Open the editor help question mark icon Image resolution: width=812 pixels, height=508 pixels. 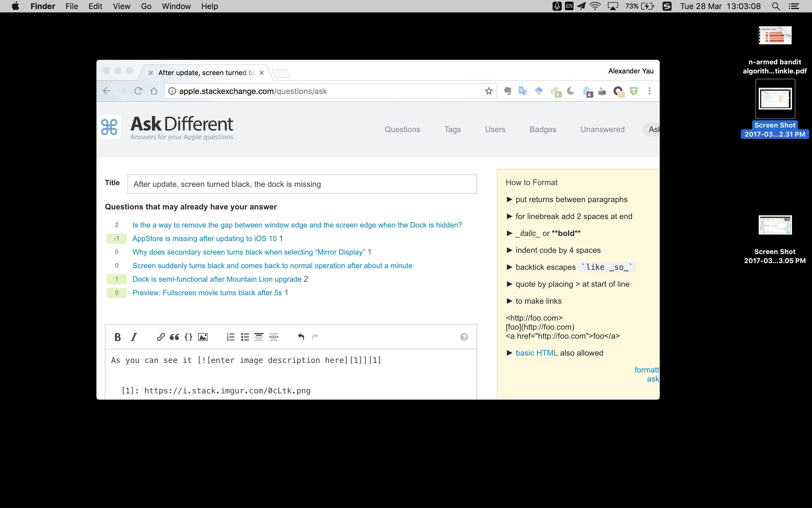coord(464,337)
